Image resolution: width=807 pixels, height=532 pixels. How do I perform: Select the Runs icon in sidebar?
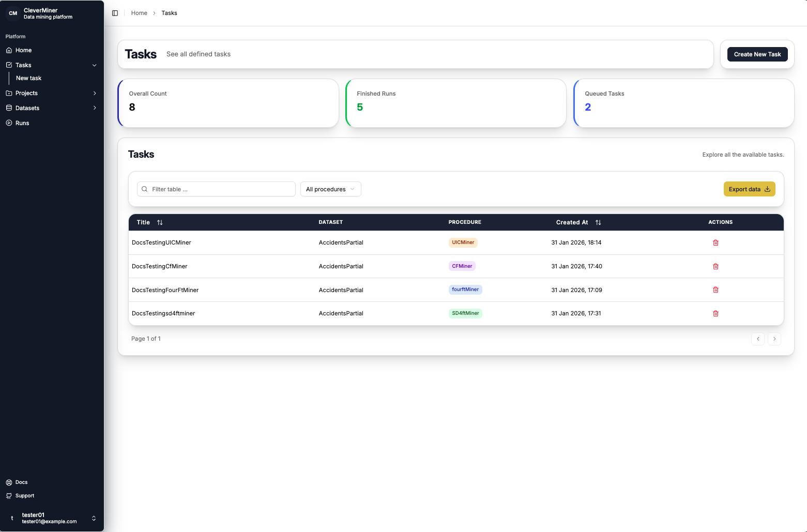[9, 123]
